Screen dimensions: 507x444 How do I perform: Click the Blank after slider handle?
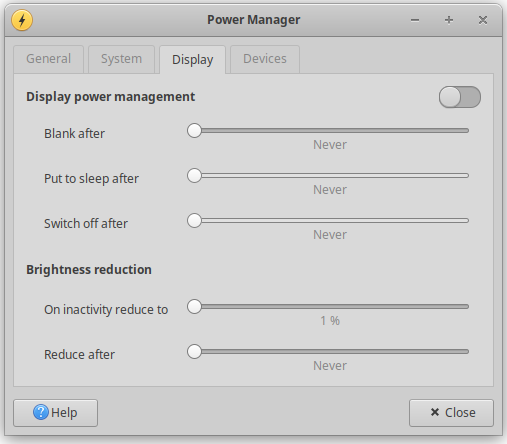(194, 131)
